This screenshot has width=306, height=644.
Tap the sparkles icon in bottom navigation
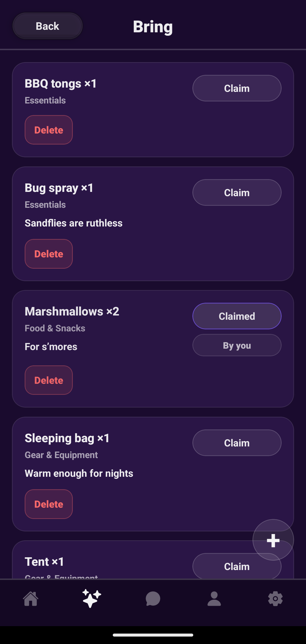pos(92,599)
